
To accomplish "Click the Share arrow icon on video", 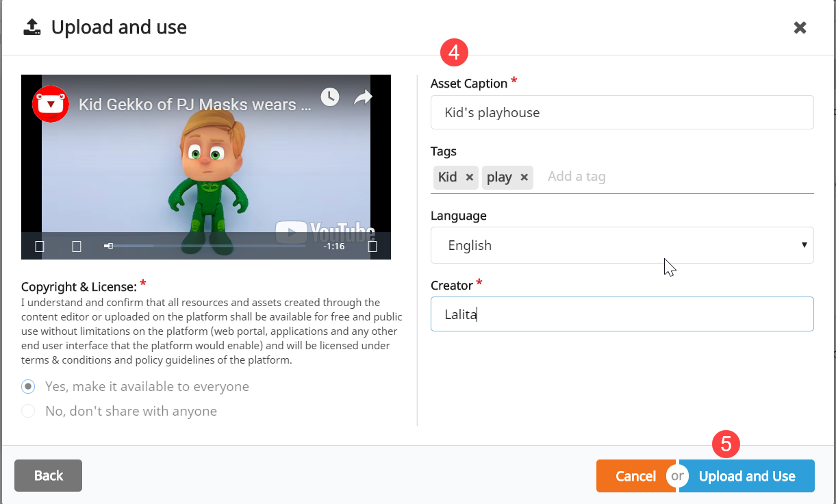I will 363,98.
